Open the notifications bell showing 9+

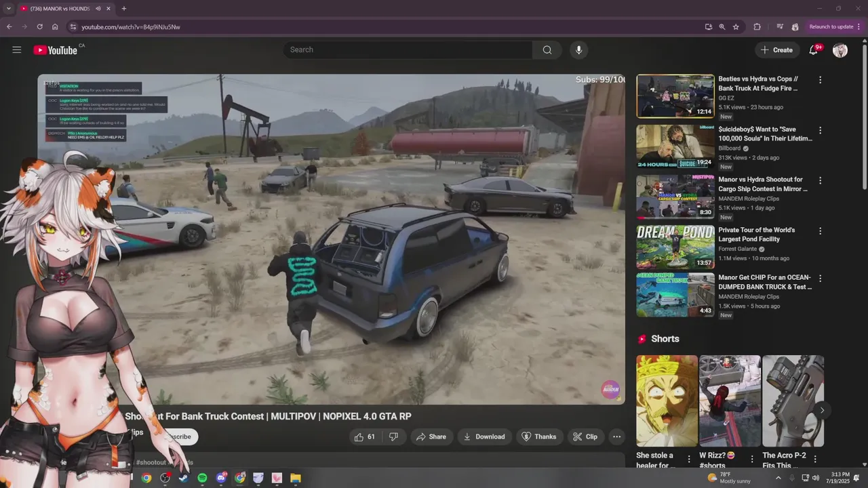coord(813,49)
